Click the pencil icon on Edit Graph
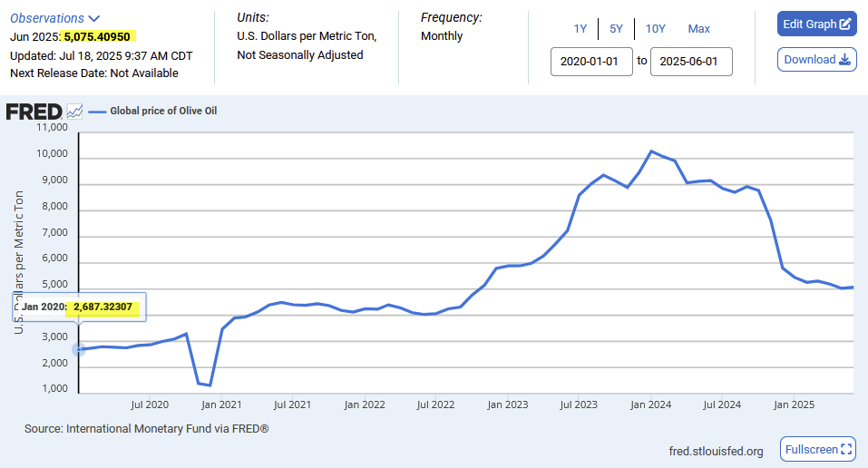This screenshot has width=868, height=468. point(844,24)
